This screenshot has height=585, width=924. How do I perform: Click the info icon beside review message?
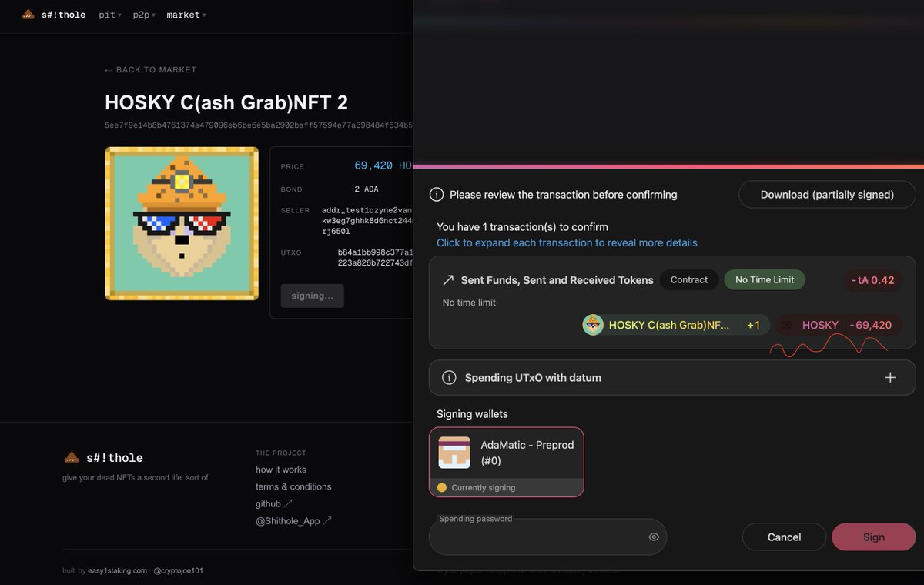pos(436,195)
